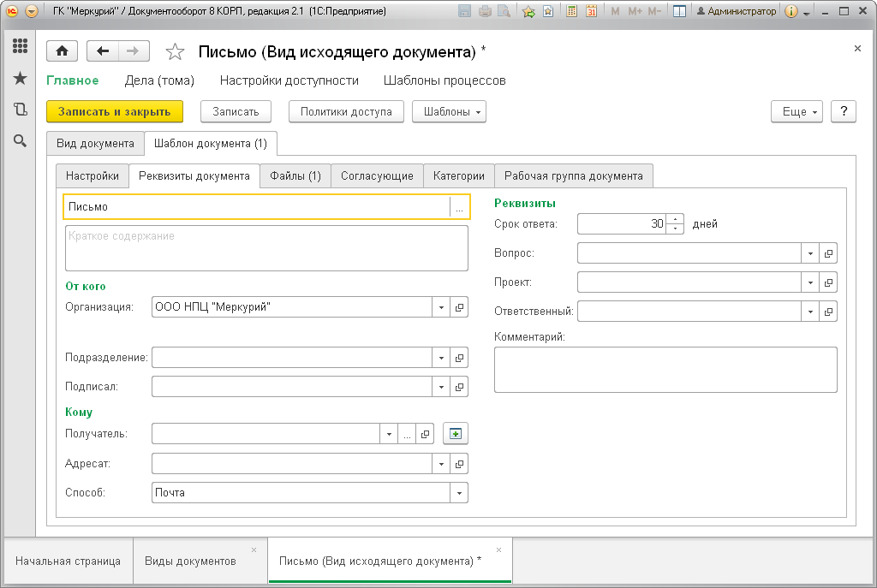Click the Записать и закрыть button
The image size is (877, 588).
115,112
